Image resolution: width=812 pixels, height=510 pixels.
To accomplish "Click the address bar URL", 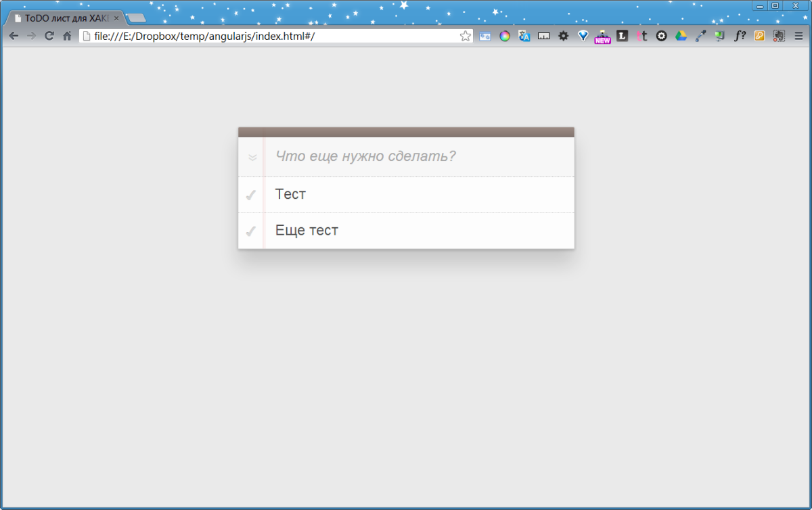I will point(271,37).
